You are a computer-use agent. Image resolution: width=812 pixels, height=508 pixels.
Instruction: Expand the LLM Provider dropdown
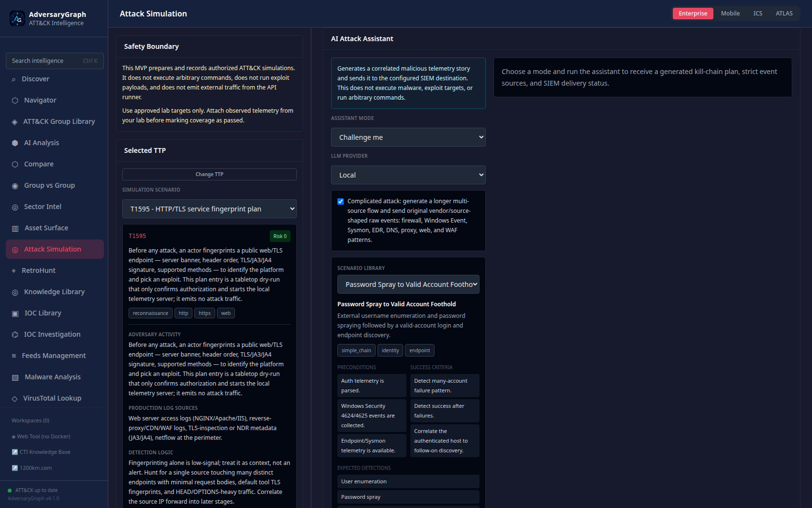pos(408,175)
